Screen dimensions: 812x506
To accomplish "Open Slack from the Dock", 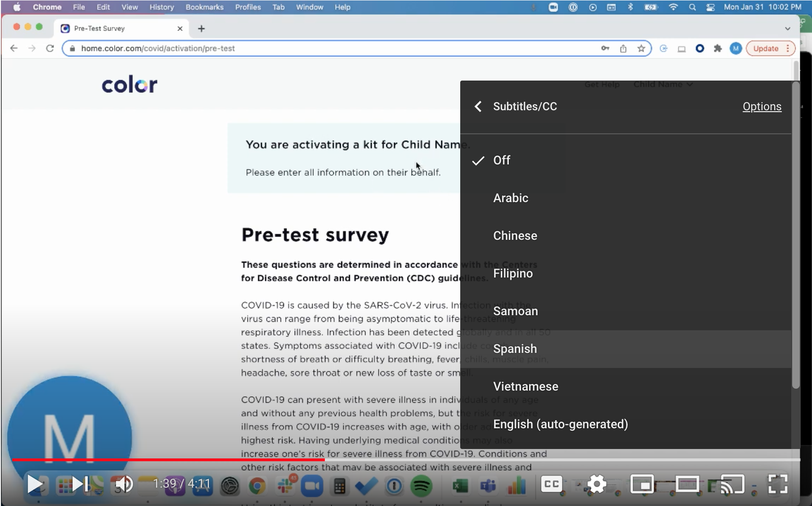I will coord(285,486).
